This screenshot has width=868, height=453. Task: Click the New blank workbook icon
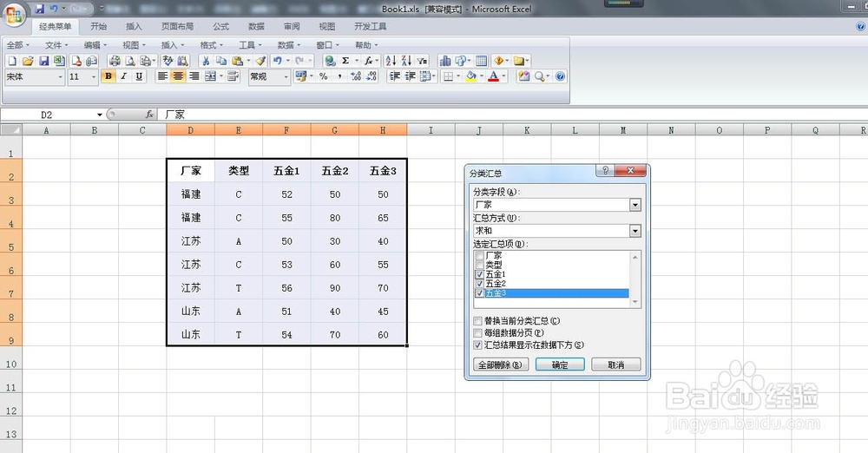pyautogui.click(x=12, y=61)
